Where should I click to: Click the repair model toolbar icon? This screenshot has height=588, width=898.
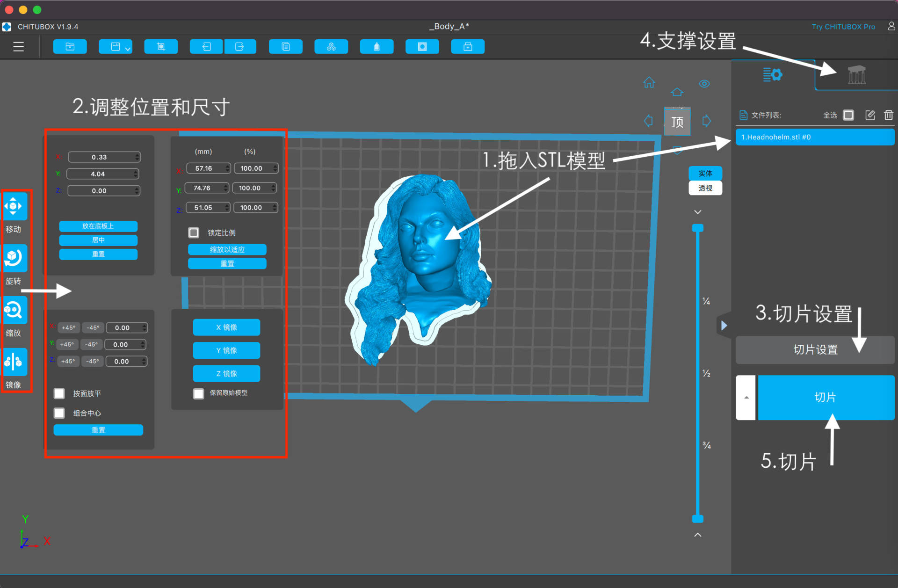[468, 47]
